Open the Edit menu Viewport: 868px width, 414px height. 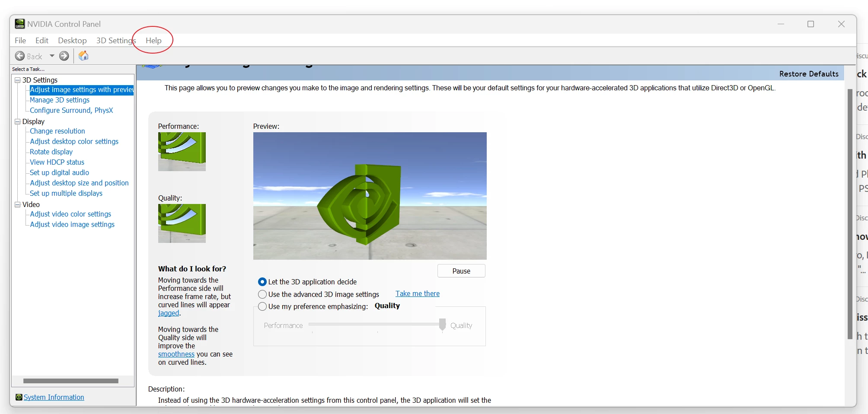point(42,40)
